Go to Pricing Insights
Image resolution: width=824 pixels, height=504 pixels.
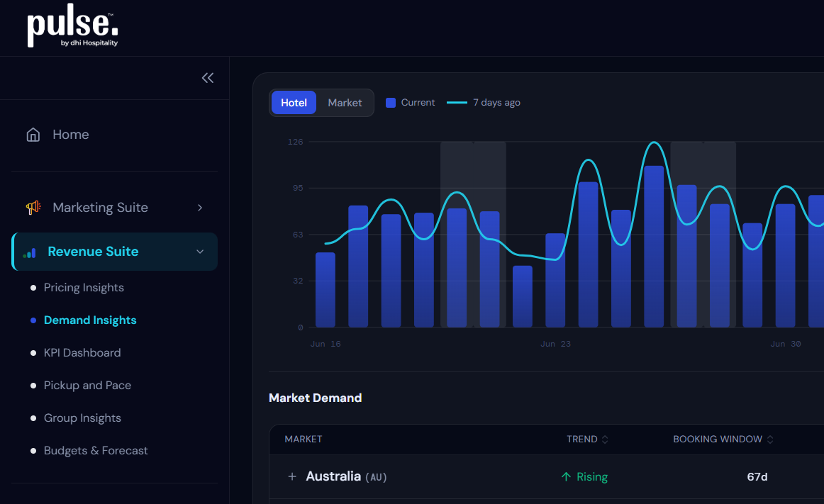pos(84,288)
